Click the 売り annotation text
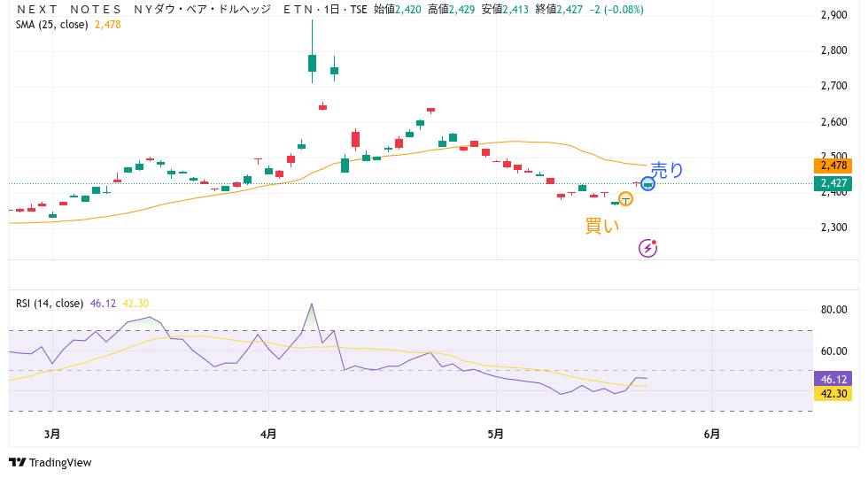The width and height of the screenshot is (868, 478). point(666,169)
